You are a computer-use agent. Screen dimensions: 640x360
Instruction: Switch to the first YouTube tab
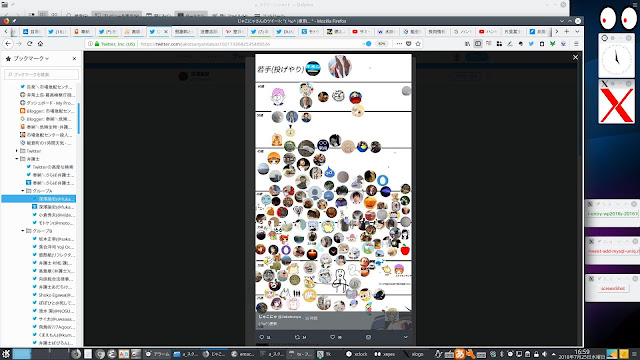[x=361, y=31]
